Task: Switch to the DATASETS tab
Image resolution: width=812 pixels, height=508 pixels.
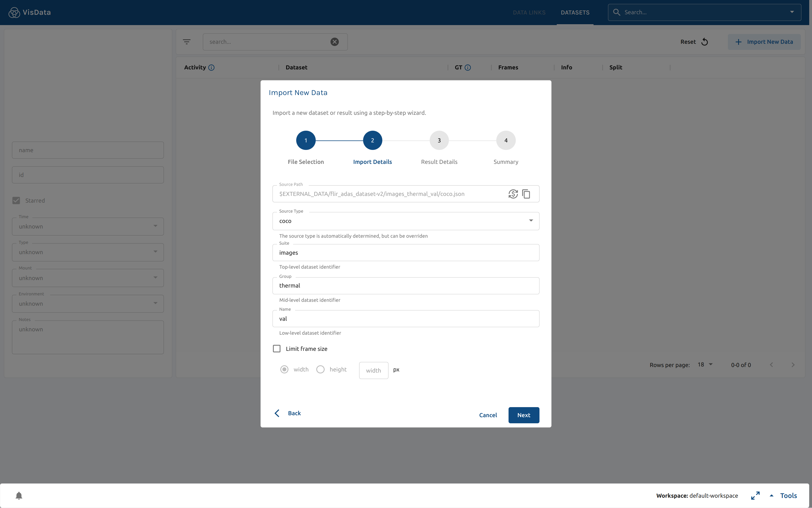Action: [575, 12]
